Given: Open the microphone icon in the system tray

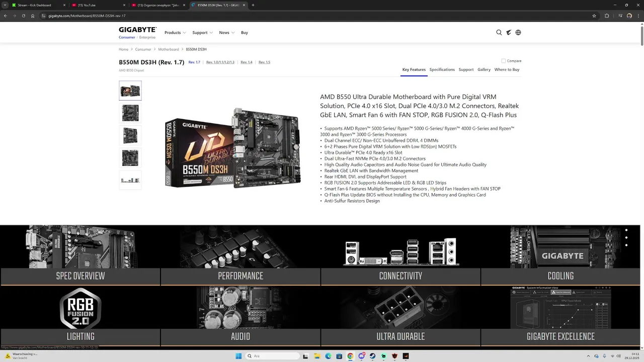Looking at the screenshot, I should 603,356.
